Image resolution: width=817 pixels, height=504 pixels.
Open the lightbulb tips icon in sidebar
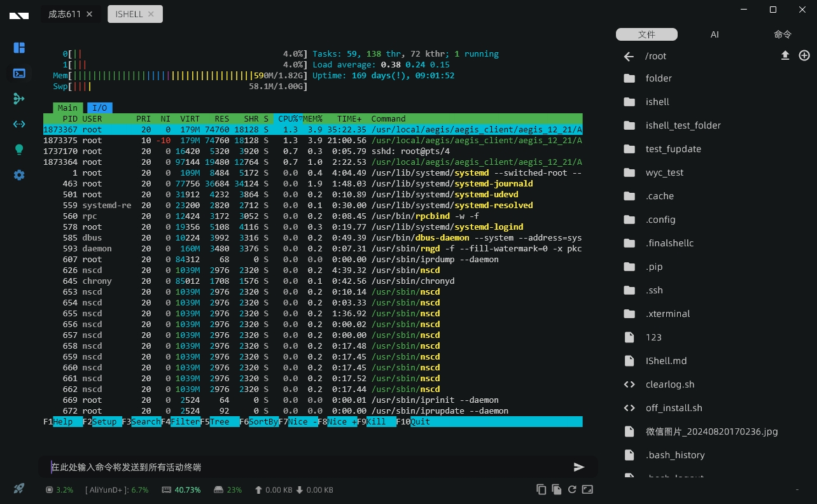(x=19, y=150)
